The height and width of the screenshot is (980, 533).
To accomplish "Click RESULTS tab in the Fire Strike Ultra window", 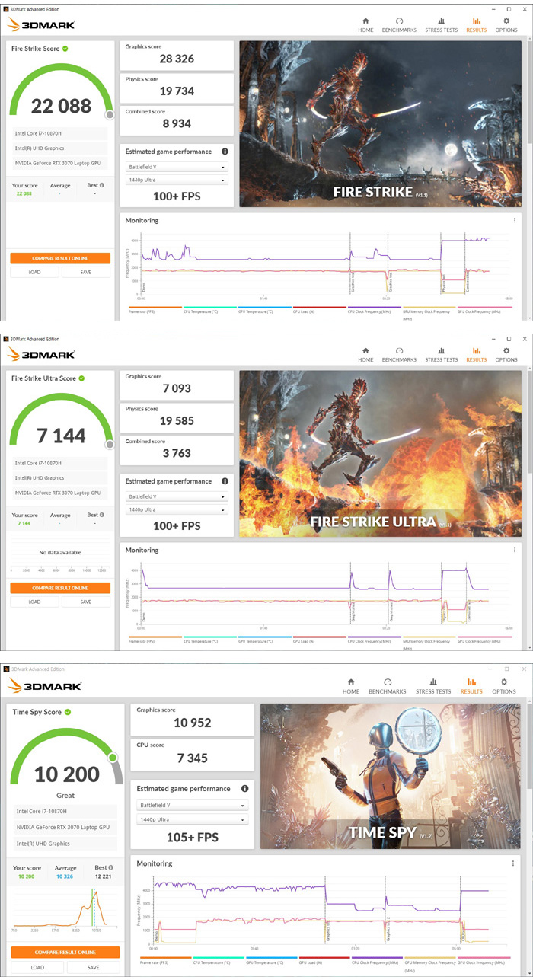I will (x=476, y=355).
